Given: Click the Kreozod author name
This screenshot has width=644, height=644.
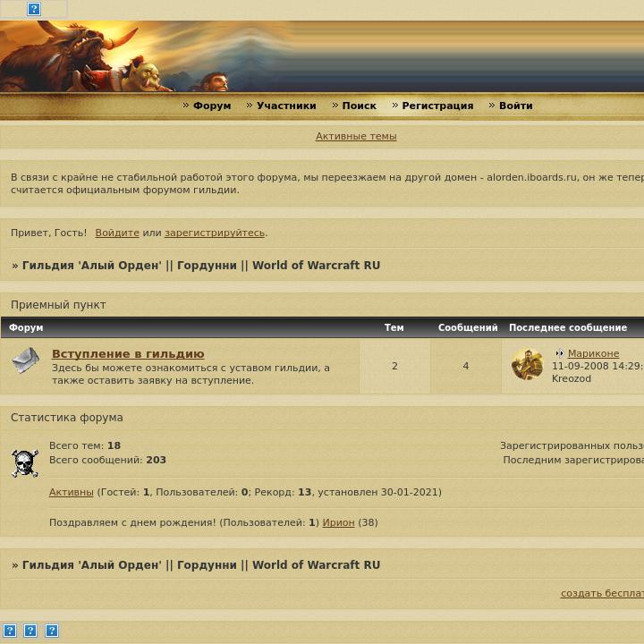Looking at the screenshot, I should (572, 378).
